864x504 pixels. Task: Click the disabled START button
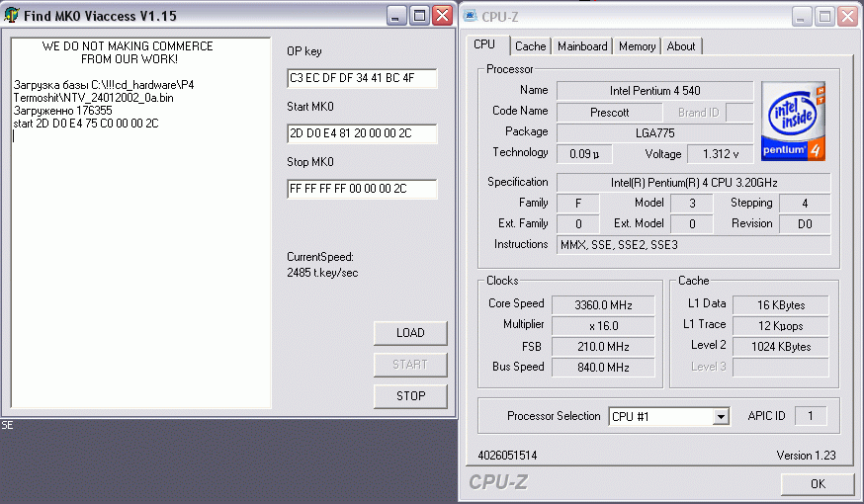coord(410,364)
